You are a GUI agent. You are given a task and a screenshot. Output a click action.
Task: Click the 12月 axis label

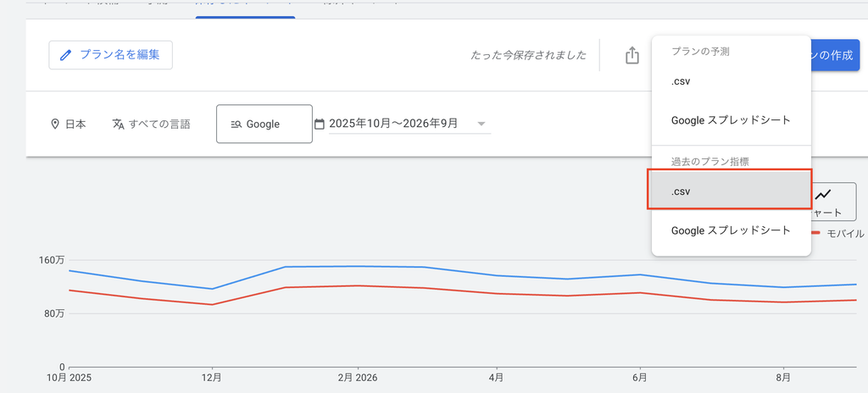(x=212, y=378)
